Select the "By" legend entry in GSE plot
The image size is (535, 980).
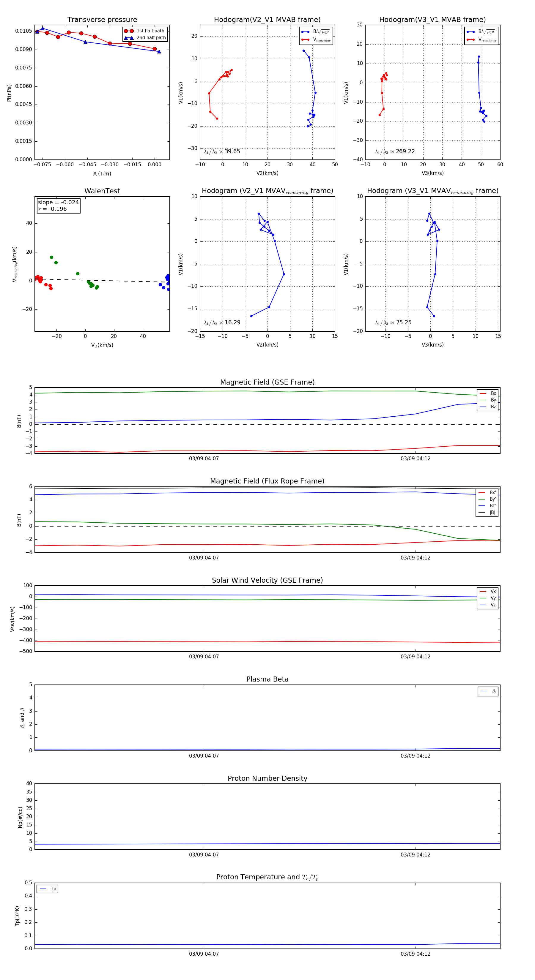[488, 400]
